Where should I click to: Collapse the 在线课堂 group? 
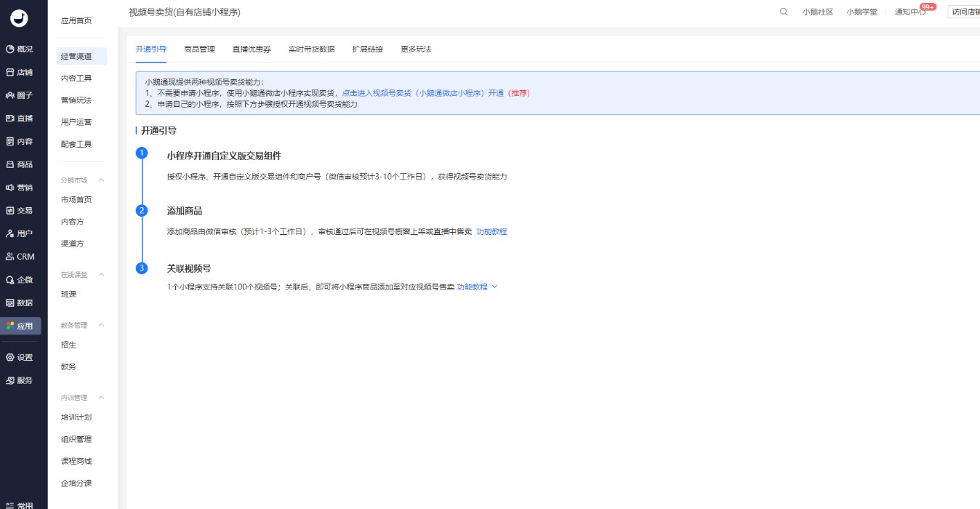[x=101, y=275]
